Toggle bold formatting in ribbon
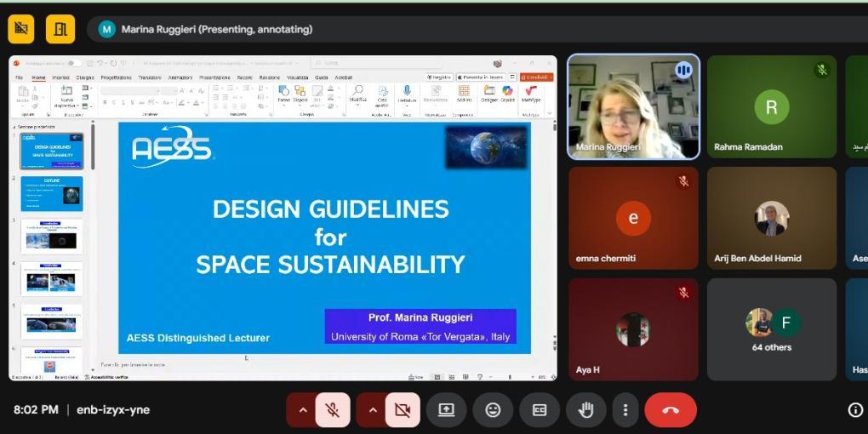The image size is (868, 434). pos(106,102)
